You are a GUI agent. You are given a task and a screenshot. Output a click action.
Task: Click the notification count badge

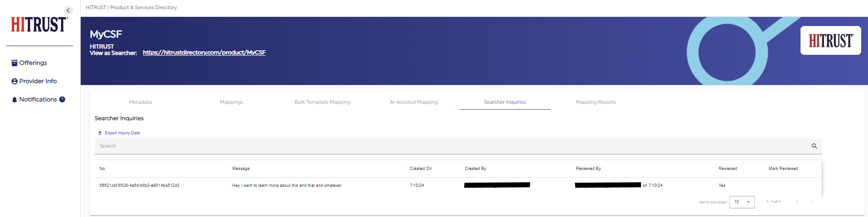coord(62,99)
